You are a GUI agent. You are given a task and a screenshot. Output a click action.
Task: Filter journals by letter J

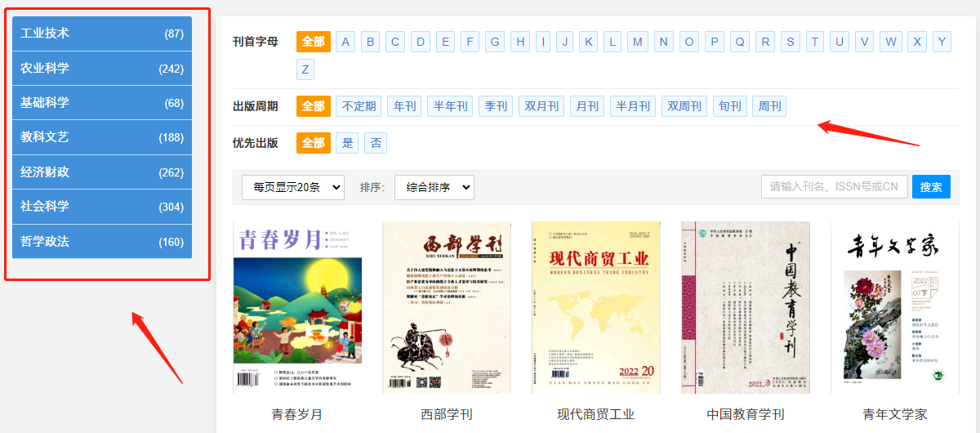[565, 42]
